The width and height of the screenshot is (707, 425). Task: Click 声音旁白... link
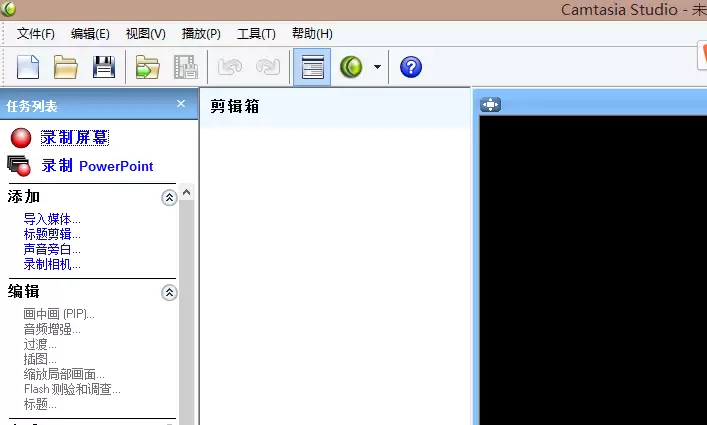(x=52, y=250)
